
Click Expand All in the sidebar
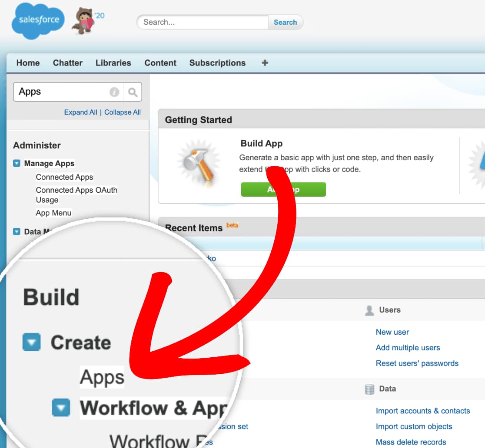tap(80, 112)
